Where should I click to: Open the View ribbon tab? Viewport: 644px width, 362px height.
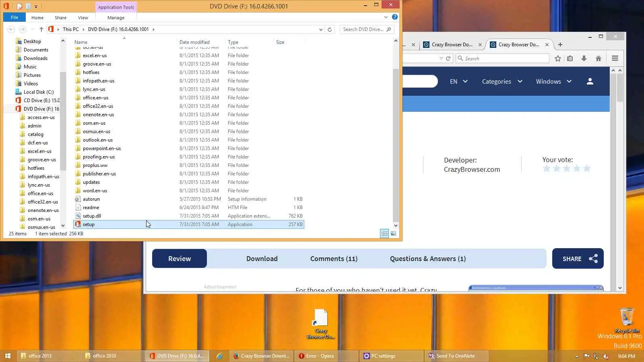[83, 18]
